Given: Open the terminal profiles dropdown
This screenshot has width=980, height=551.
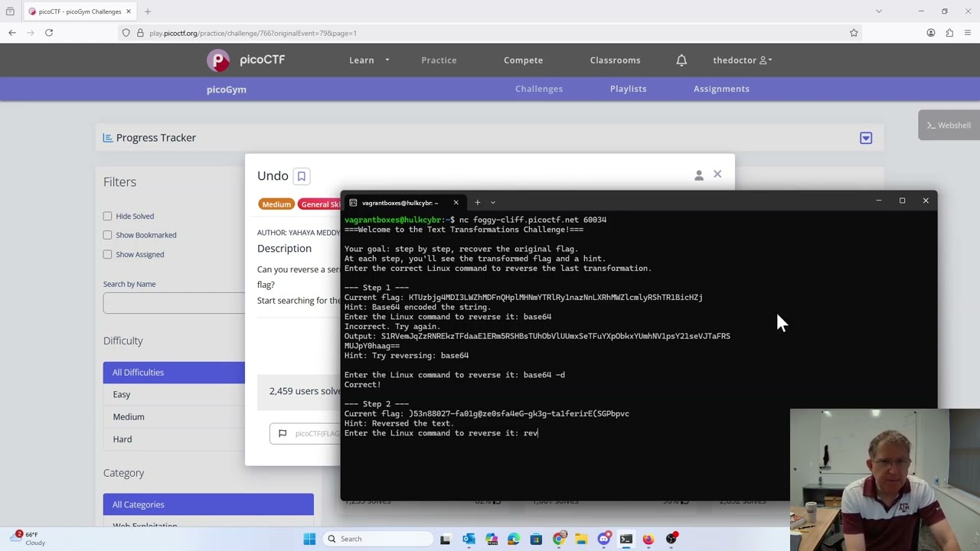Looking at the screenshot, I should click(493, 203).
